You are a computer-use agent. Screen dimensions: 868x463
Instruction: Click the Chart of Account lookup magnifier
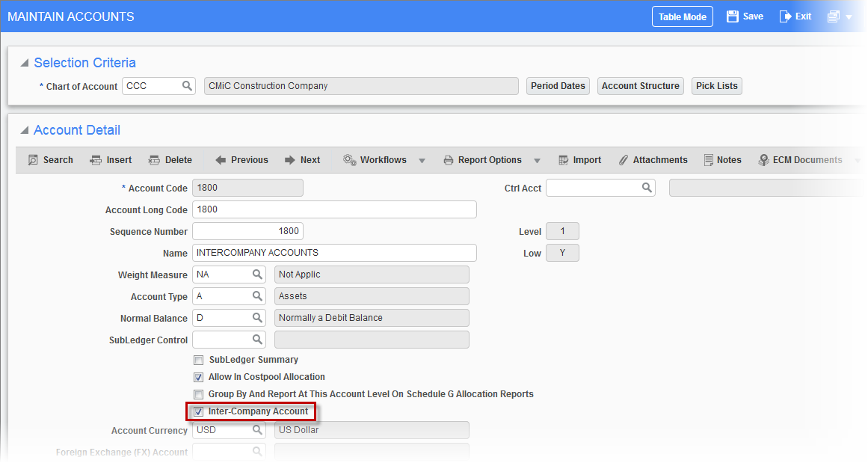(187, 86)
